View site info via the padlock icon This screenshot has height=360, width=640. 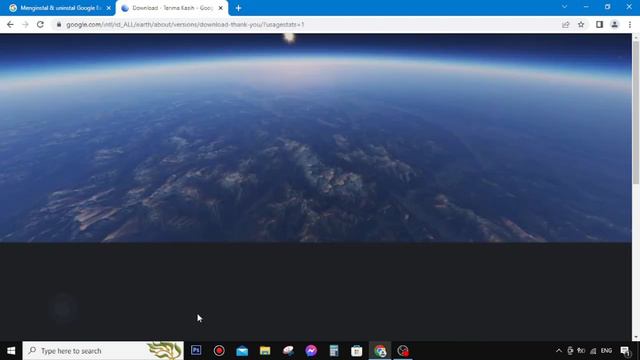pyautogui.click(x=59, y=24)
